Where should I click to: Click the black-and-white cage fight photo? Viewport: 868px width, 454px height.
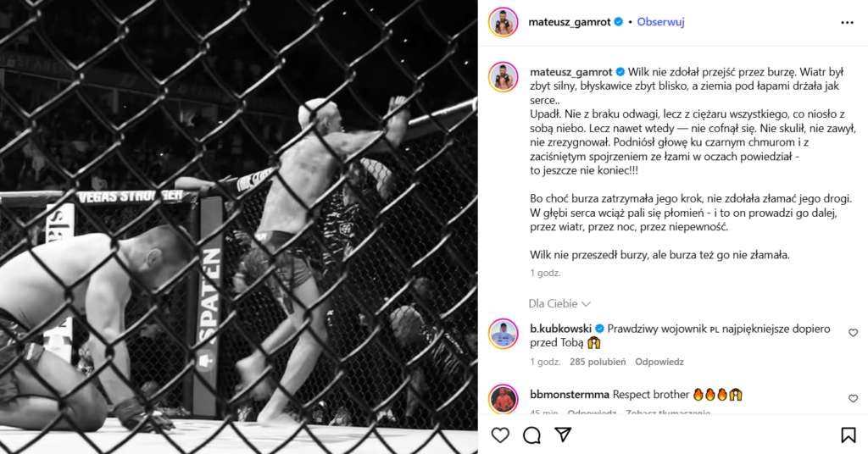(x=238, y=227)
